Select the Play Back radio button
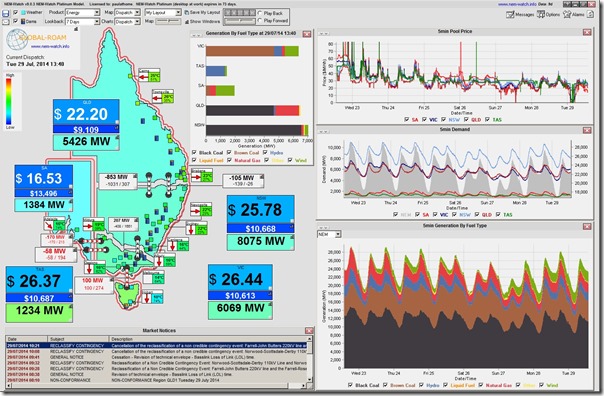Viewport: 604px width, 396px height. coord(260,13)
